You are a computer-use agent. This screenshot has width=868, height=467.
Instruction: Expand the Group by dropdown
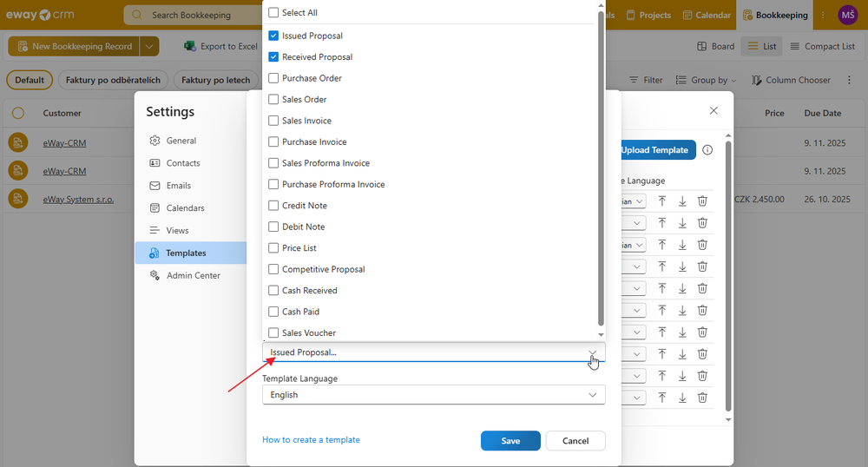(x=707, y=80)
